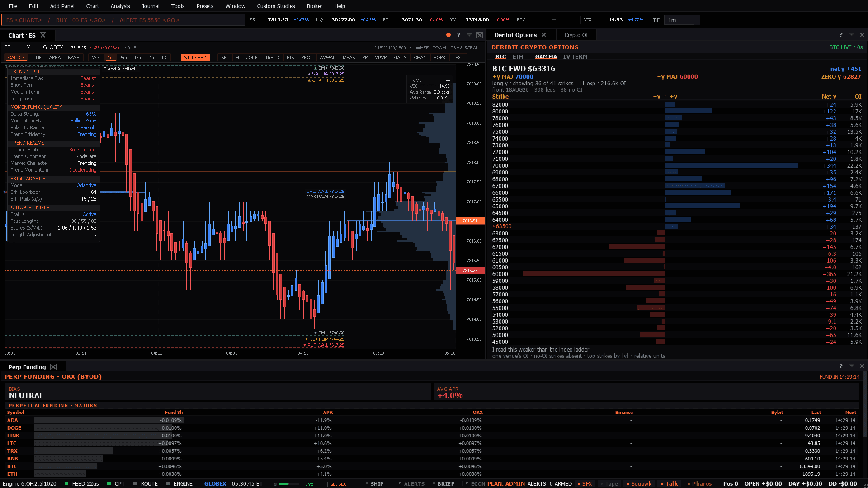Toggle the VOL volume display
Image resolution: width=868 pixels, height=488 pixels.
pyautogui.click(x=96, y=57)
